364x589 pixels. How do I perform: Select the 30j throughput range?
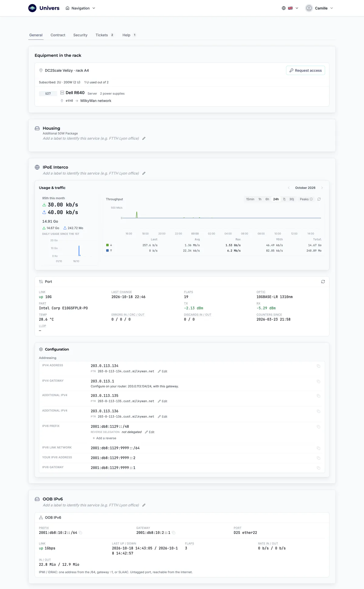292,199
